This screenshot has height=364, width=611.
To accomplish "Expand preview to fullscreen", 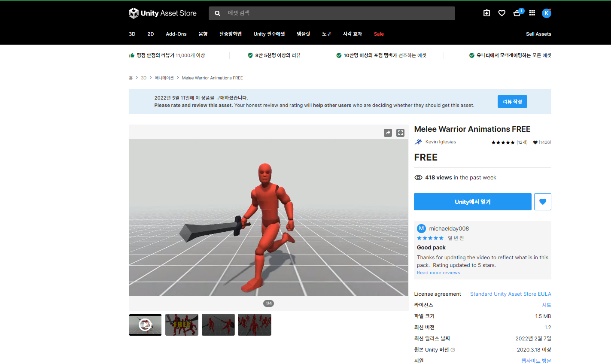I will (x=401, y=133).
